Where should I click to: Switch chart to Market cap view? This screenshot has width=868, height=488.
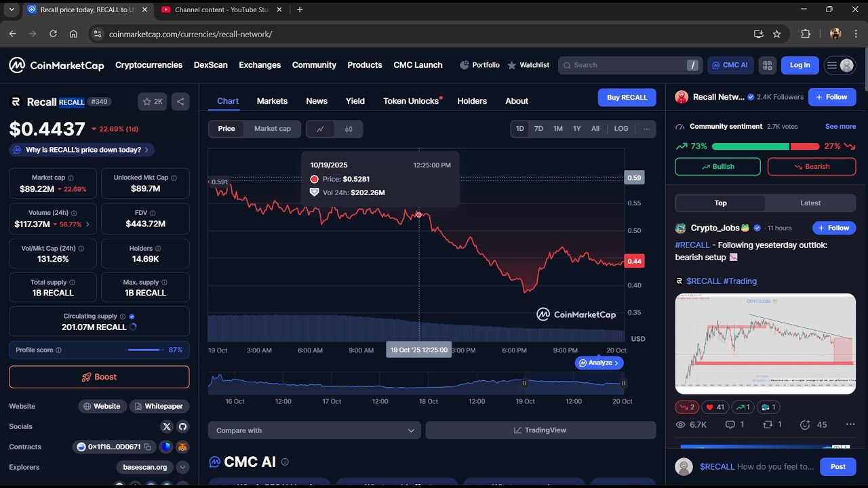click(x=273, y=129)
